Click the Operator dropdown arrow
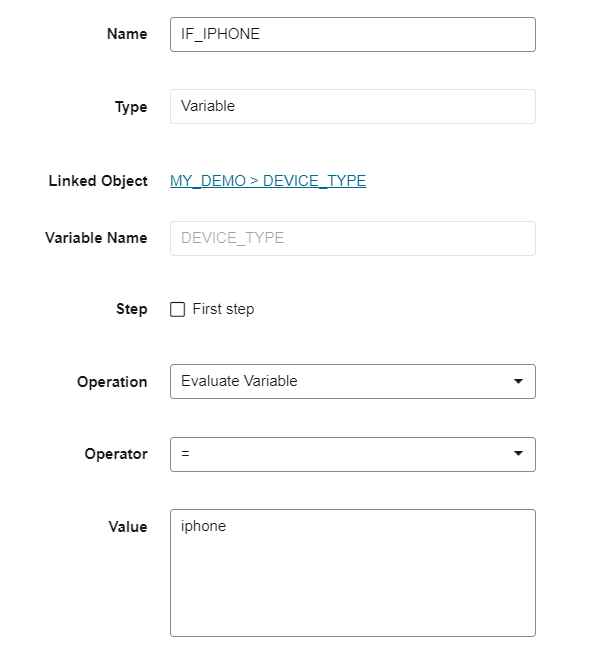The width and height of the screenshot is (600, 647). tap(518, 454)
